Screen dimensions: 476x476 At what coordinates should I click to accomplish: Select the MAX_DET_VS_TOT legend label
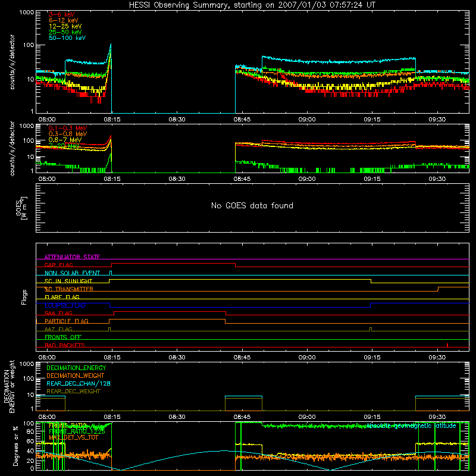[x=74, y=437]
